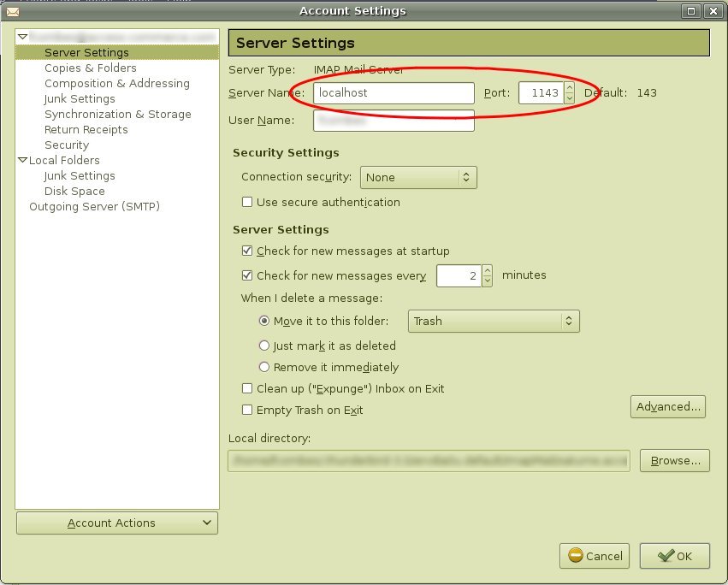Maximize the Account Settings window
Viewport: 728px width, 585px height.
pyautogui.click(x=691, y=10)
